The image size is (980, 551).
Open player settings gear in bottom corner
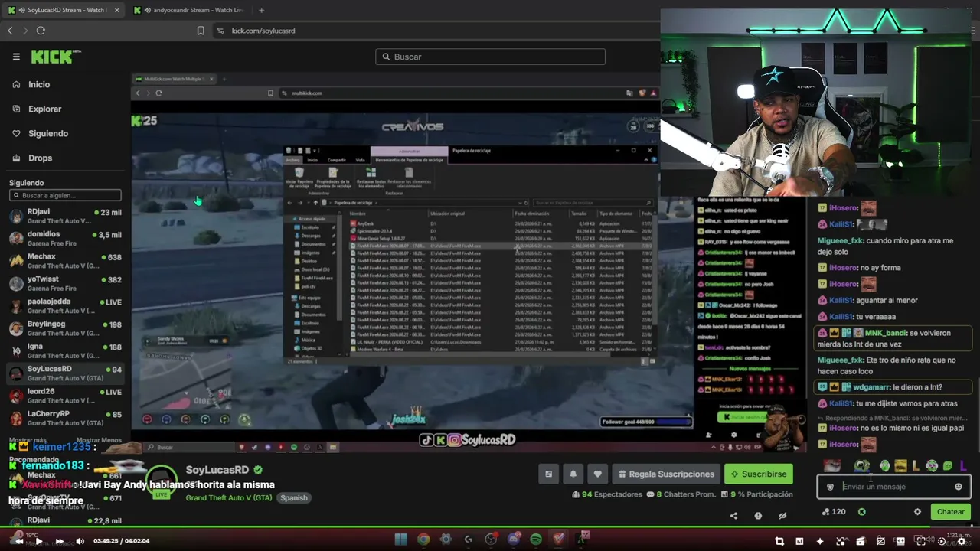point(962,541)
